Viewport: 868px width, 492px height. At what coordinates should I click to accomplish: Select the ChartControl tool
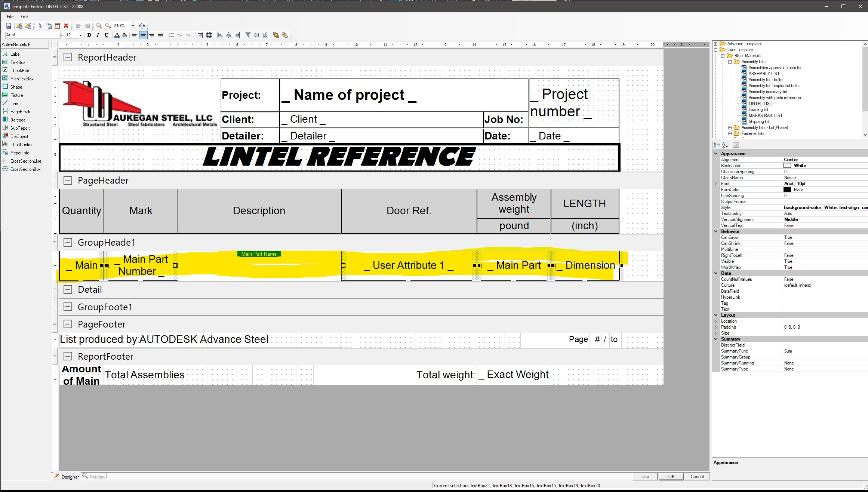(21, 144)
